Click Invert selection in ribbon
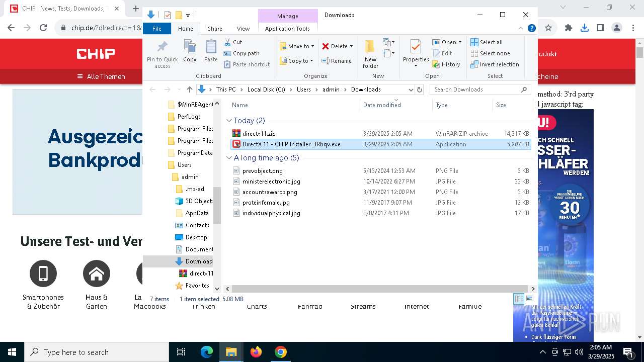 point(495,64)
